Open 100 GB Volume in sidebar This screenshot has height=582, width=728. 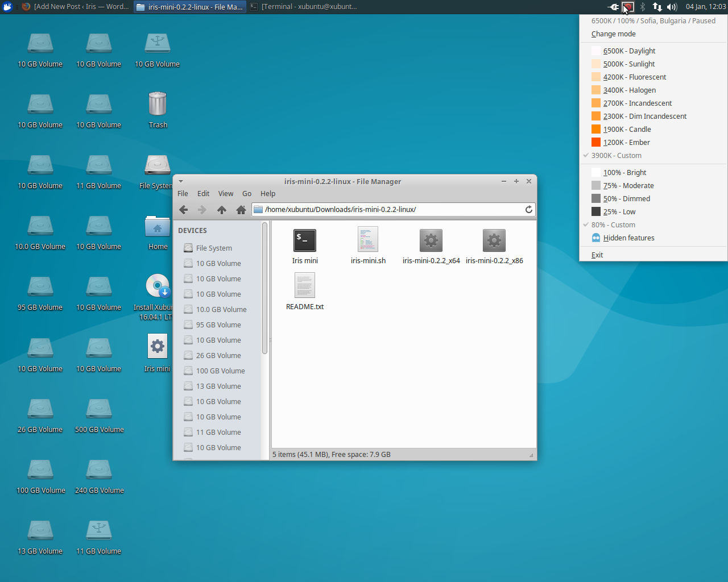click(220, 371)
